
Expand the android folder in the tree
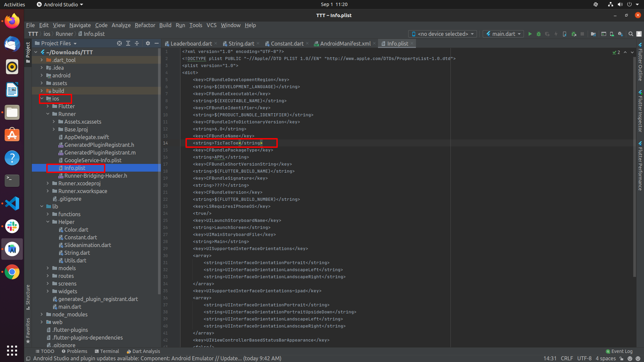click(x=42, y=75)
